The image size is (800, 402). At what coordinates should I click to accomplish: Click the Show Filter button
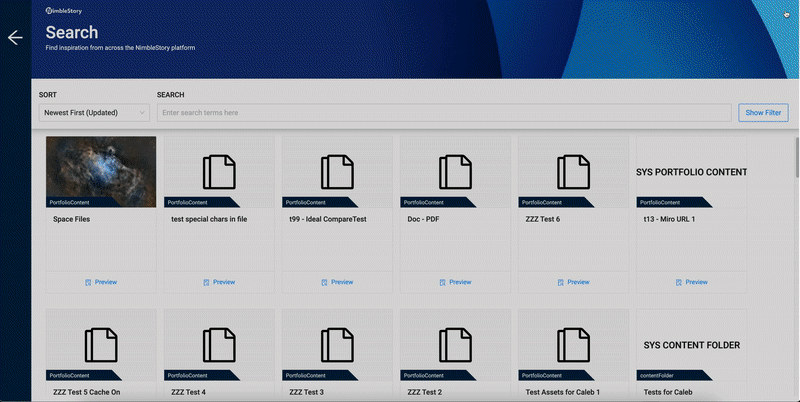(x=763, y=113)
